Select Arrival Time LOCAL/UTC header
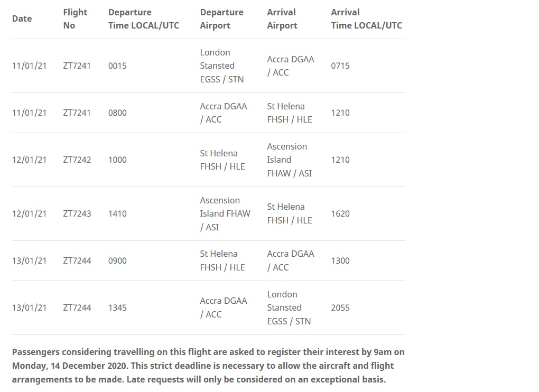 [366, 18]
